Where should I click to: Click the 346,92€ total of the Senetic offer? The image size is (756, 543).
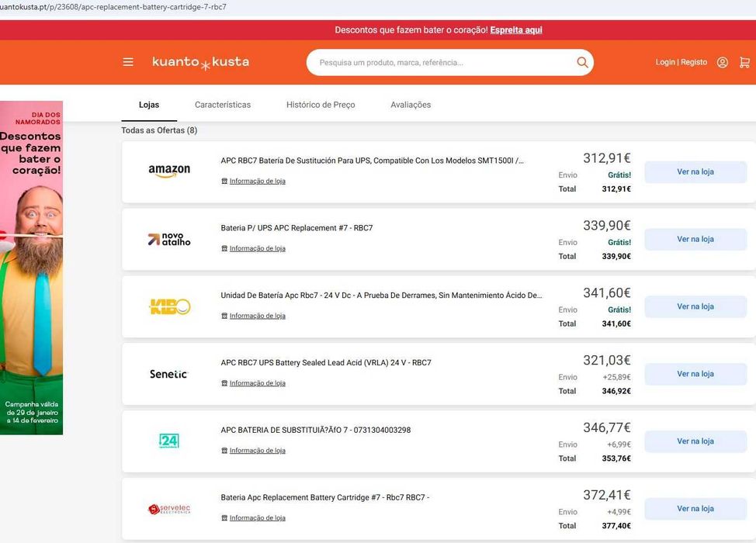click(616, 391)
